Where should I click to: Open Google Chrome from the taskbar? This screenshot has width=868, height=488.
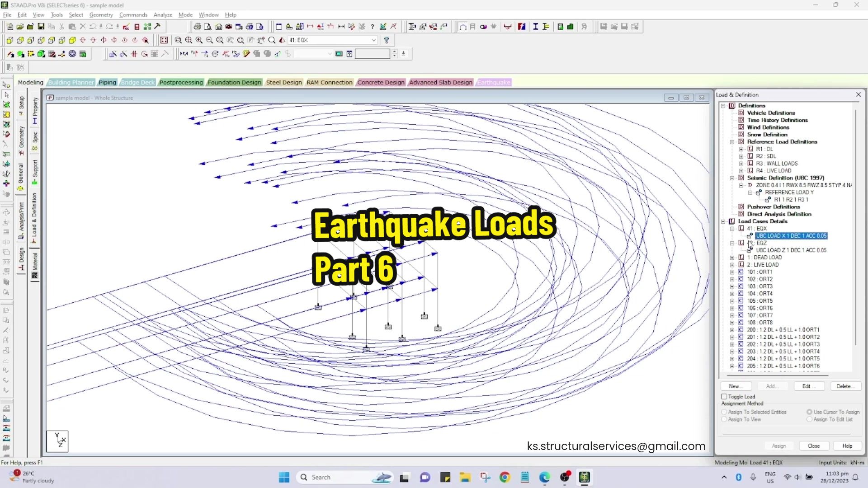point(505,477)
